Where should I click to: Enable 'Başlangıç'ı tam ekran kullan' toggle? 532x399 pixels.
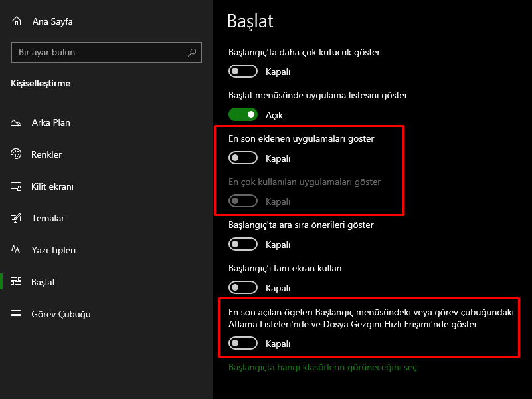[243, 287]
